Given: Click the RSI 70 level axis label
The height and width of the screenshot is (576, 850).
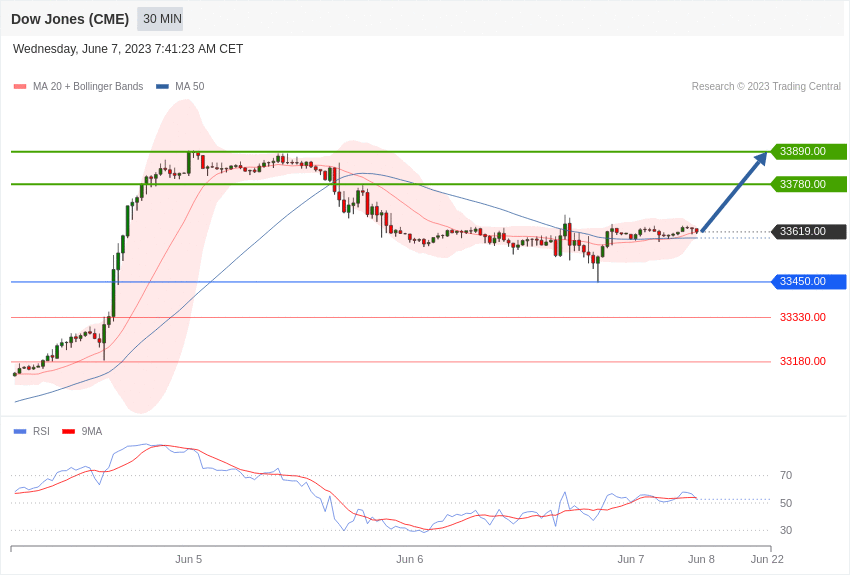Looking at the screenshot, I should (x=786, y=476).
